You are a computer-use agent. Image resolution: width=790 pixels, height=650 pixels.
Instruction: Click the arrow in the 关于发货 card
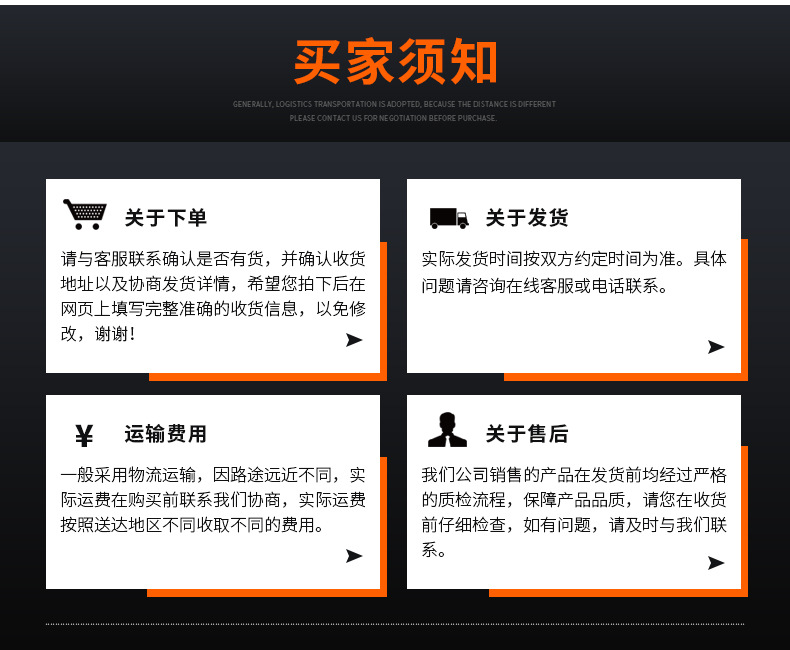[x=716, y=347]
